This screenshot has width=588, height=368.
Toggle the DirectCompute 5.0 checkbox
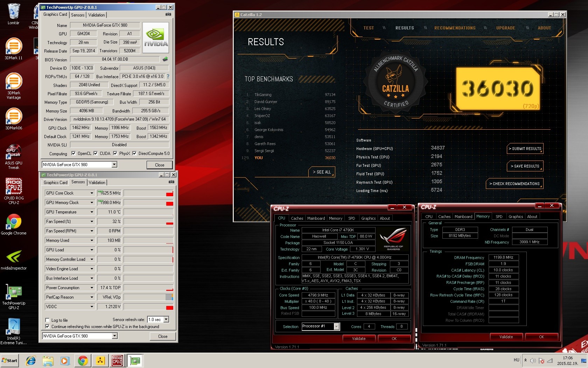coord(134,154)
